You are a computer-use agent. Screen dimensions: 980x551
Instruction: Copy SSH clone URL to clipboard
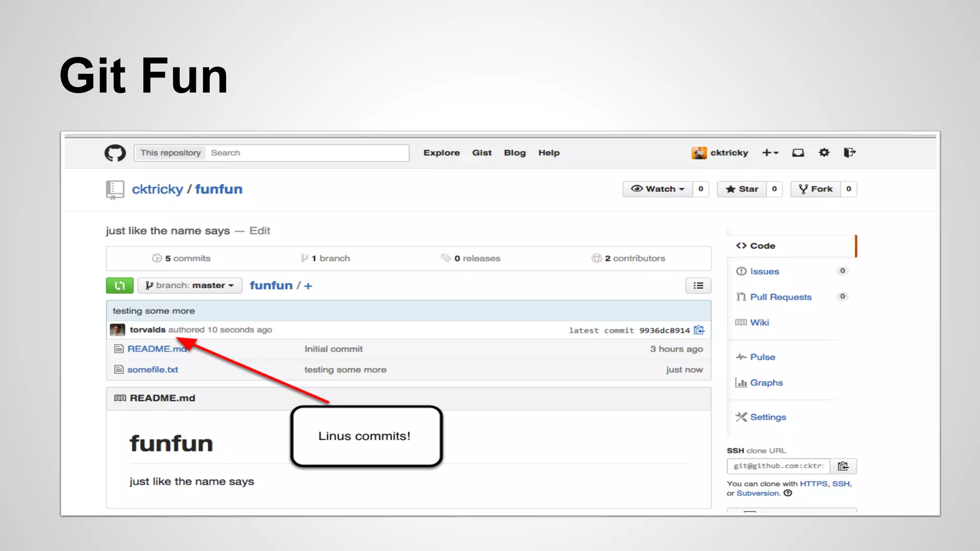click(843, 466)
